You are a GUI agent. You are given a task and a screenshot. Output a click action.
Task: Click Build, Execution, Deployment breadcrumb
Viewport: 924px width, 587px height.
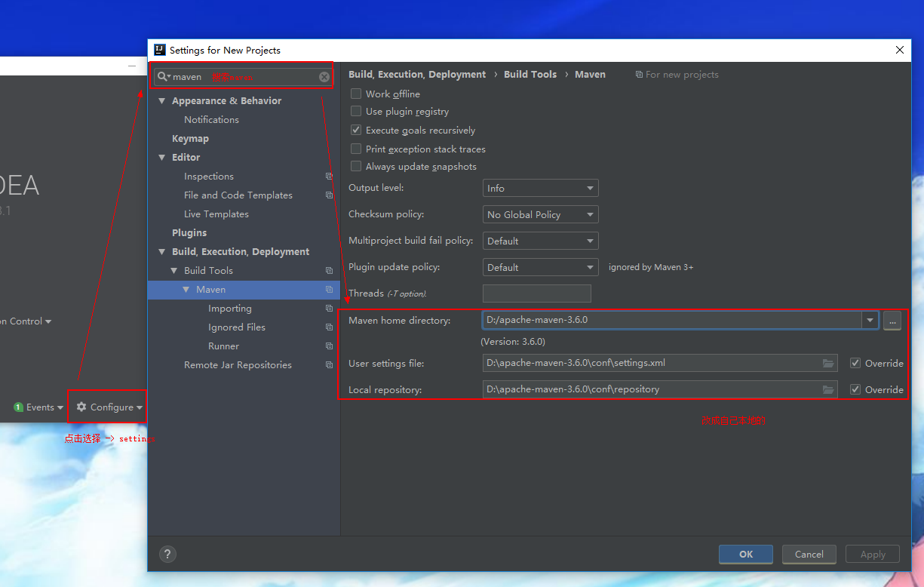417,75
